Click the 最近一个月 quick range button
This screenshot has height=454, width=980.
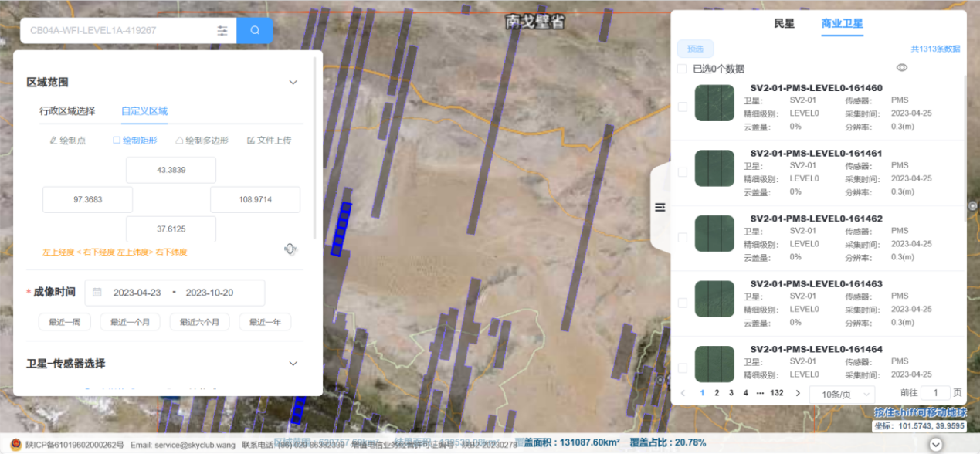(x=130, y=322)
